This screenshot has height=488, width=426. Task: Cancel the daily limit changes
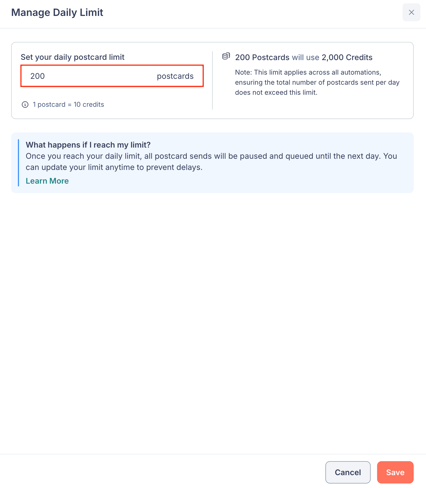[348, 472]
